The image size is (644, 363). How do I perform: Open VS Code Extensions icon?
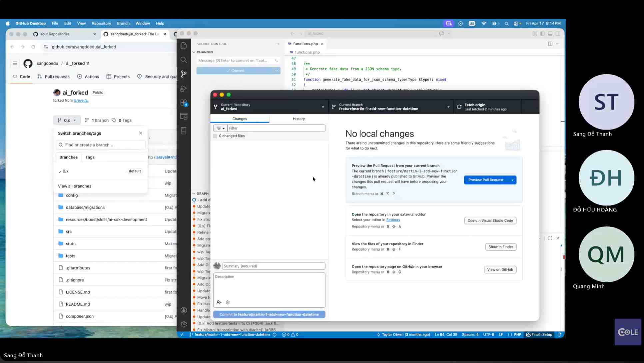point(184,103)
